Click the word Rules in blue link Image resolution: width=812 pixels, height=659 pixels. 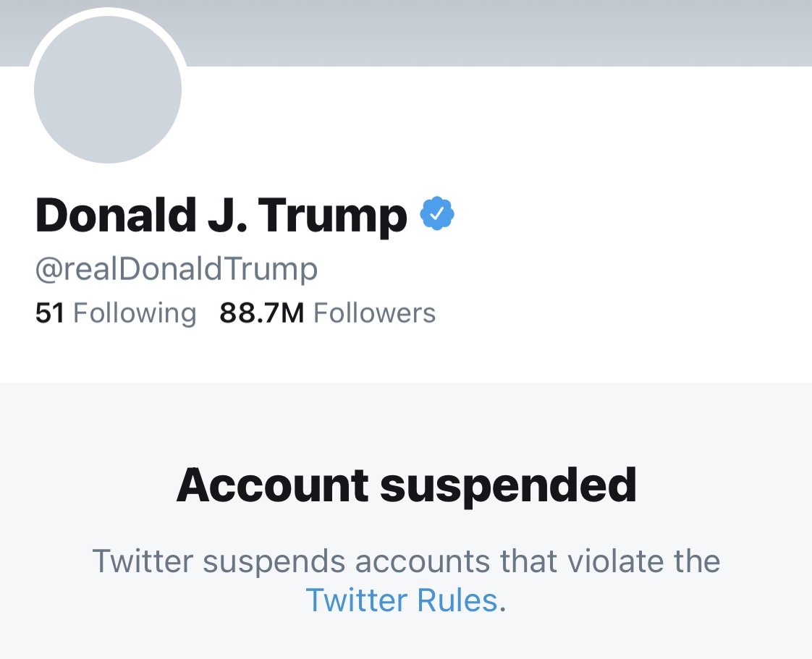457,600
